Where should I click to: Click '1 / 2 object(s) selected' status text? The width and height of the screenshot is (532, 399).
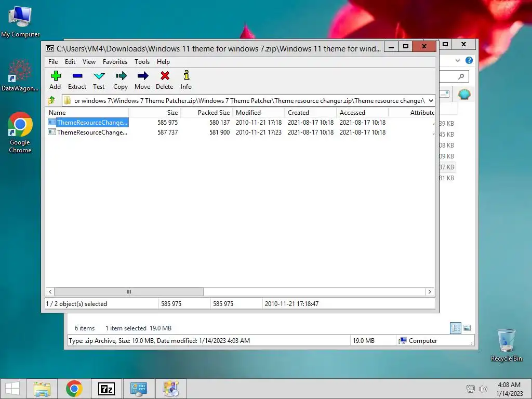coord(76,304)
